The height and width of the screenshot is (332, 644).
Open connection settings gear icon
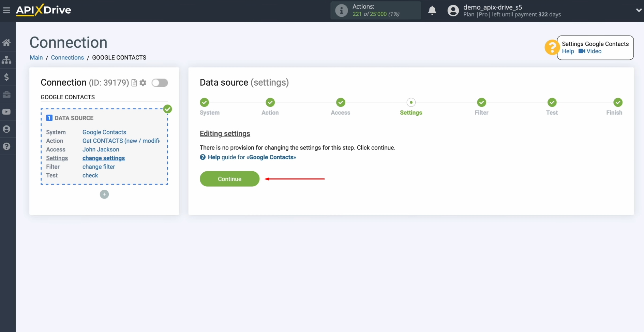point(143,83)
